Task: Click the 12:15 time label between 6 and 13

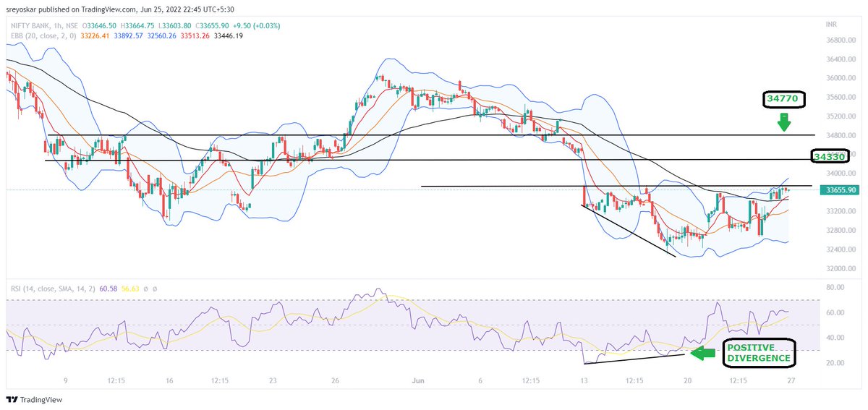Action: [x=531, y=379]
